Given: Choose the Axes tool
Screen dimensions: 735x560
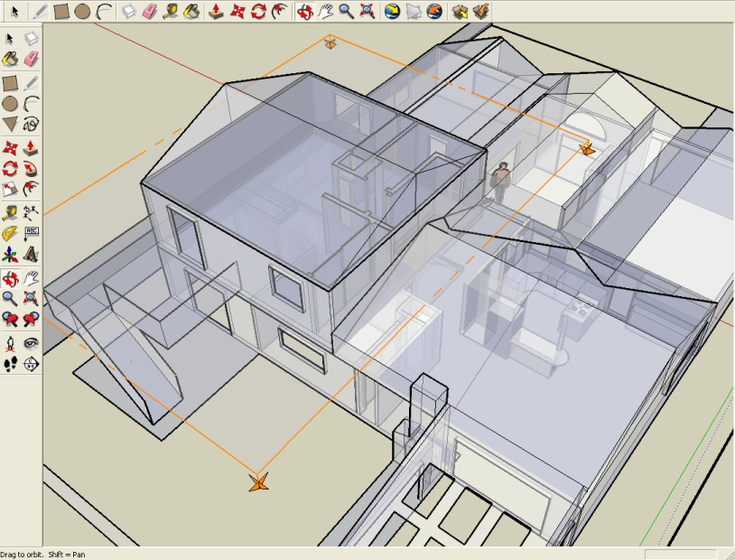Looking at the screenshot, I should 10,255.
